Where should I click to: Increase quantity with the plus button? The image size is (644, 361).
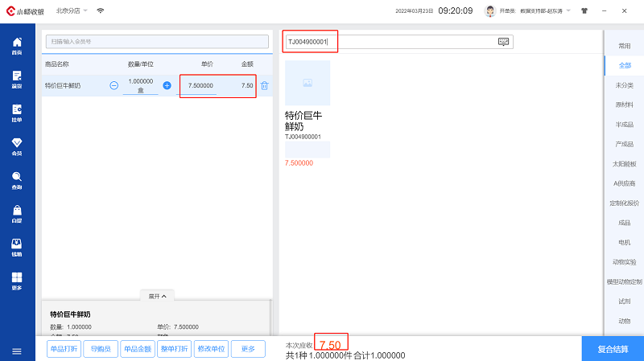point(167,85)
